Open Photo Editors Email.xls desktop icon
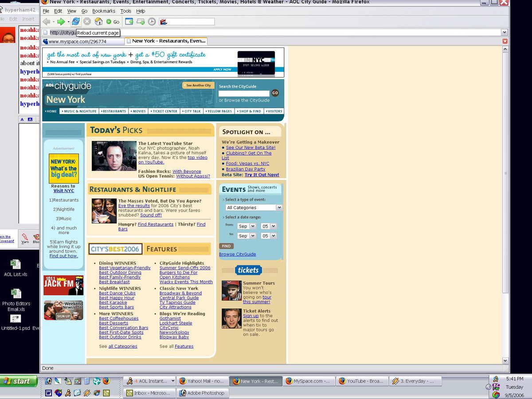 tap(16, 300)
